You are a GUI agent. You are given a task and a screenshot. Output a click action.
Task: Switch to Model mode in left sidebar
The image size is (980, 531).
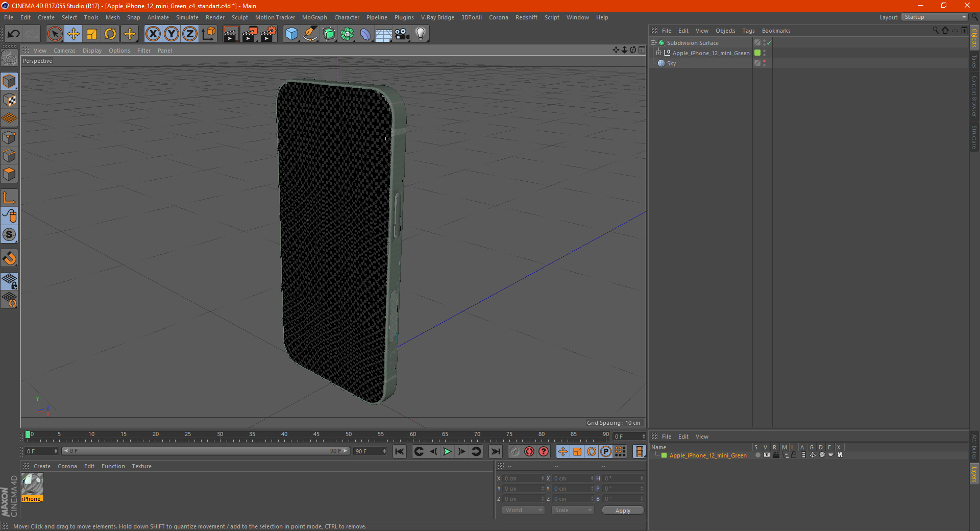9,81
